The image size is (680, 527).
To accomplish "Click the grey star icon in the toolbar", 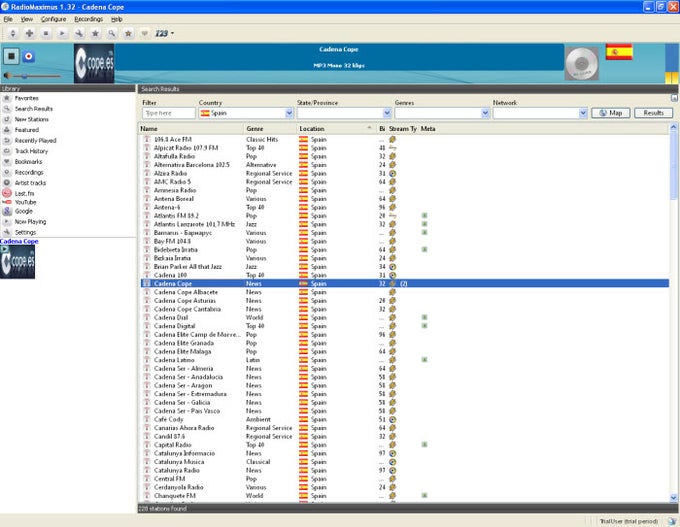I will [x=95, y=33].
